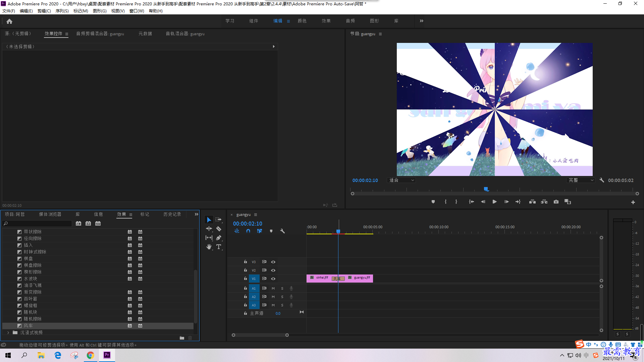
Task: Switch to 颜色 workspace
Action: (302, 21)
